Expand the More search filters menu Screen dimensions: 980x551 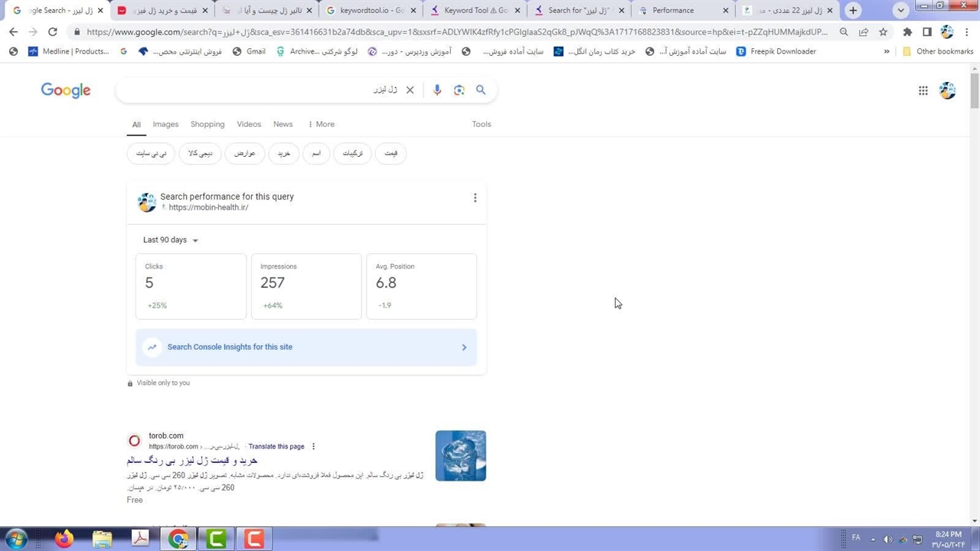pyautogui.click(x=321, y=124)
